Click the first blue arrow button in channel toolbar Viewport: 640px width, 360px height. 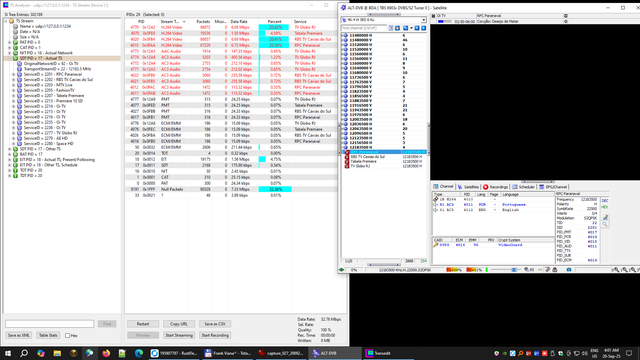[417, 28]
